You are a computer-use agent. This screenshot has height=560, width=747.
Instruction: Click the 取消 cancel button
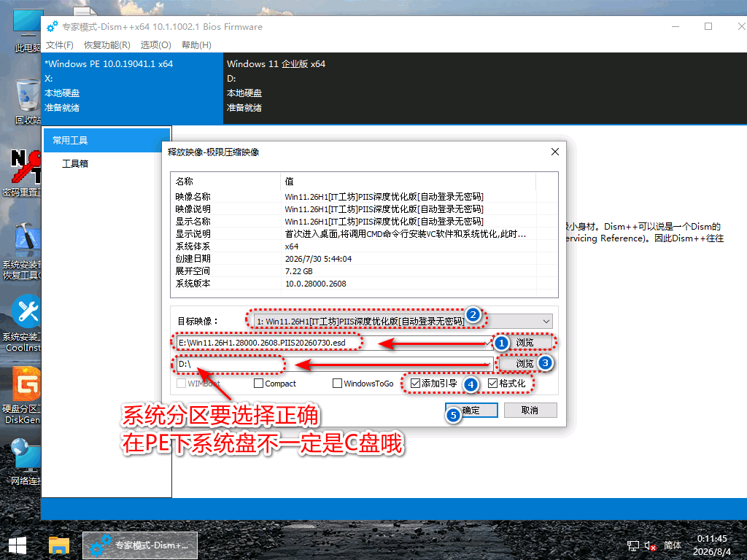(x=530, y=410)
